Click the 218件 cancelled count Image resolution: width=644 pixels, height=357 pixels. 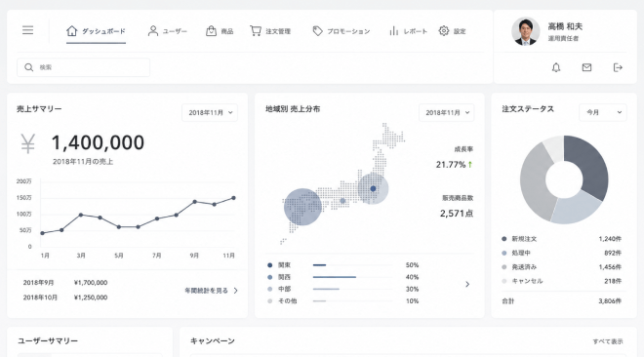pyautogui.click(x=613, y=281)
